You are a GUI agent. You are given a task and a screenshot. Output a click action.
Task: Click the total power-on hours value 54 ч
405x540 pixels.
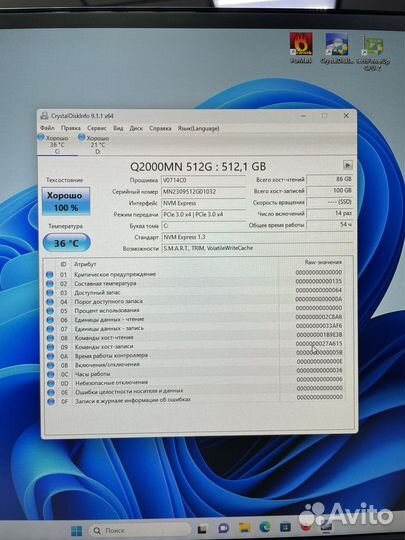click(330, 225)
